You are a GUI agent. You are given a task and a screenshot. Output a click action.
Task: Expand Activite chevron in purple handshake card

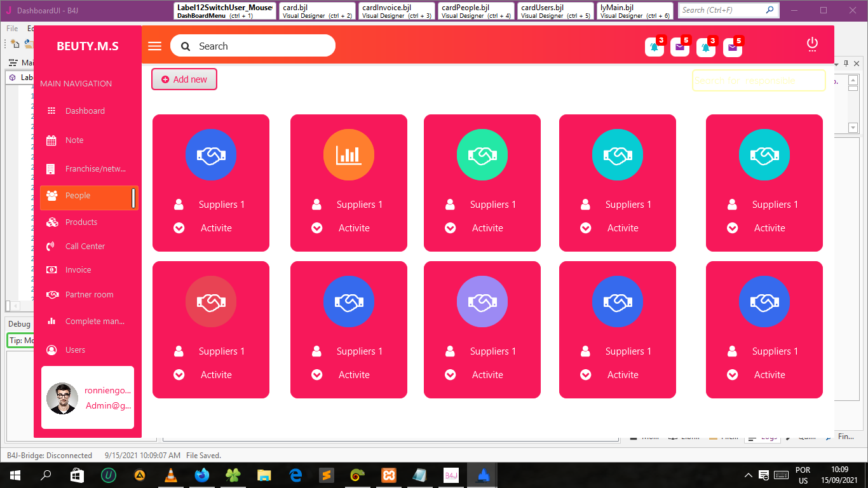[x=451, y=375]
